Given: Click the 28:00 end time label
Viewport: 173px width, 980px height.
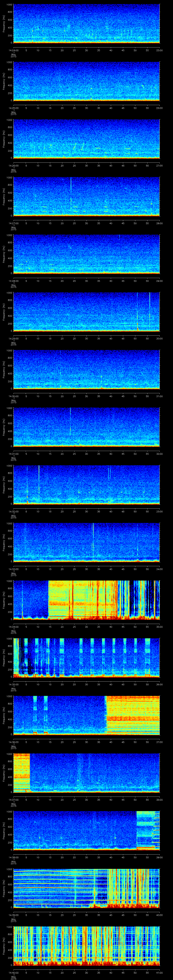Looking at the screenshot, I should [x=159, y=223].
